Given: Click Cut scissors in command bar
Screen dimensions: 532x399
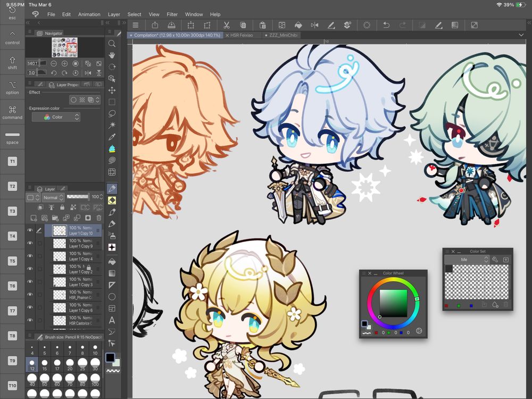Looking at the screenshot, I should pyautogui.click(x=226, y=25).
